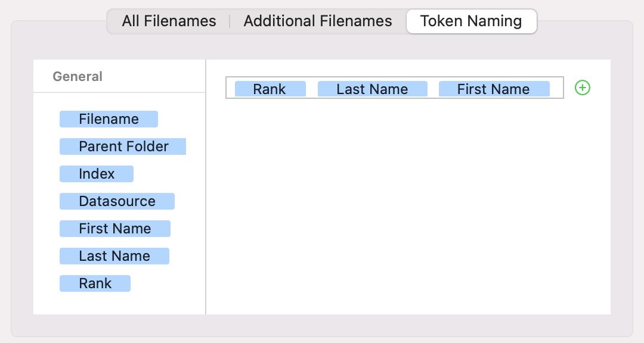Switch to the All Filenames tab
Image resolution: width=644 pixels, height=343 pixels.
(169, 21)
